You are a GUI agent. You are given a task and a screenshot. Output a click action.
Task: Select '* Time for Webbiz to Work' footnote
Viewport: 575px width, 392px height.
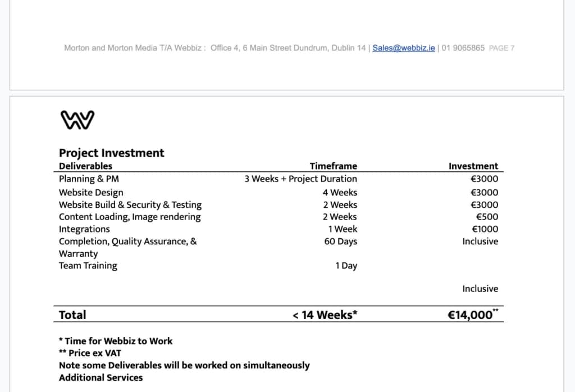tap(116, 341)
